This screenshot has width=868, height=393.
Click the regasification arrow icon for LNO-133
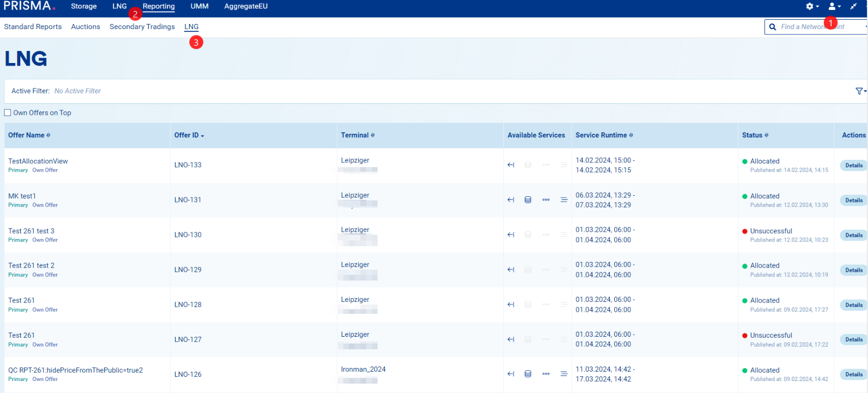point(511,165)
